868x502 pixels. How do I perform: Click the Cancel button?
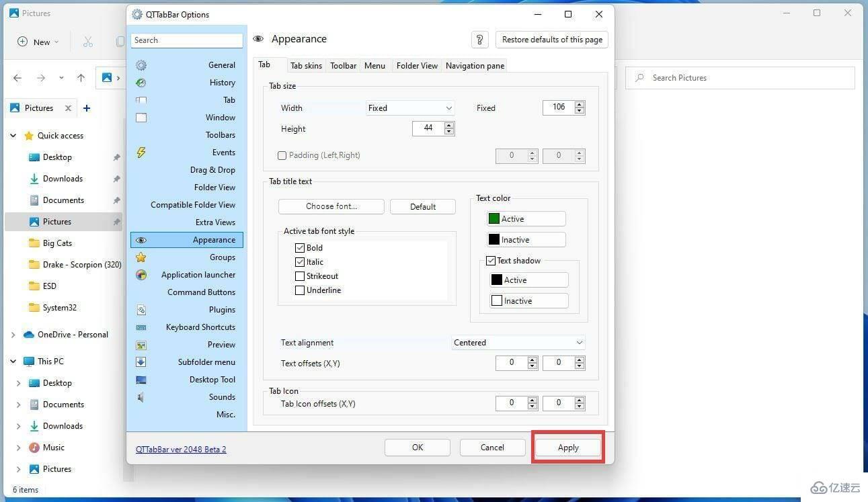492,448
